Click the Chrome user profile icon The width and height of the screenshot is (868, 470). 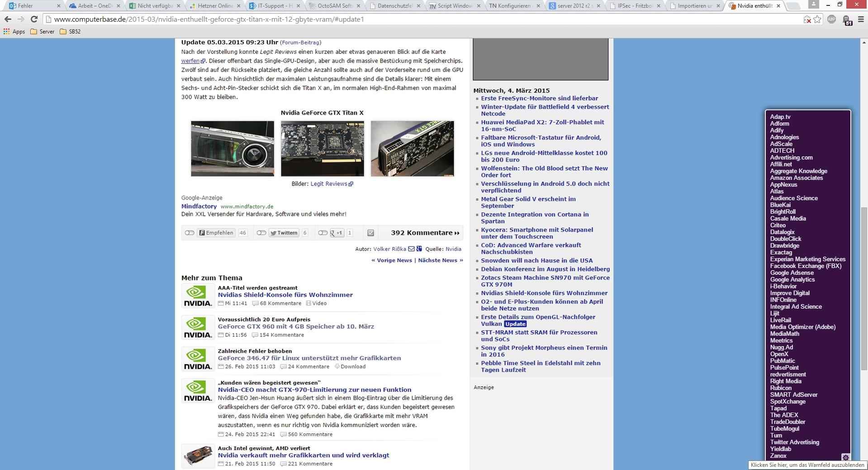point(813,4)
